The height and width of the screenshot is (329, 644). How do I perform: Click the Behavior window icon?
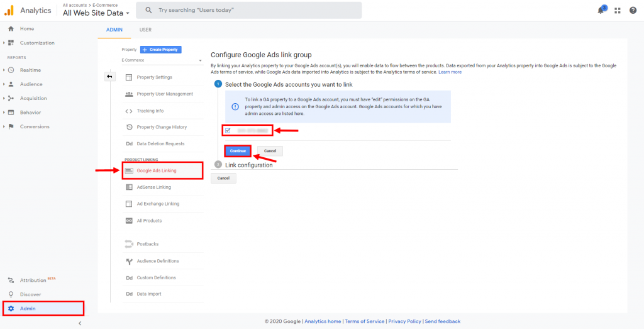pyautogui.click(x=11, y=113)
